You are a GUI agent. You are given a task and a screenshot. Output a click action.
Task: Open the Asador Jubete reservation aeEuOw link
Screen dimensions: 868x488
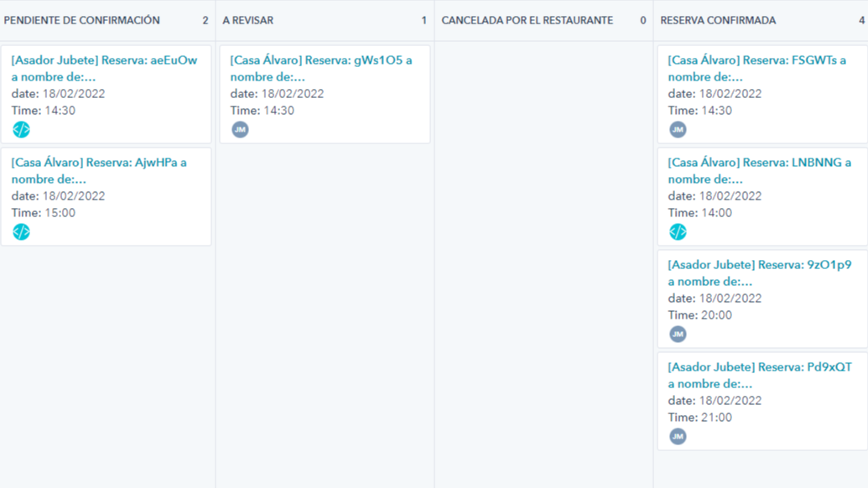point(104,60)
